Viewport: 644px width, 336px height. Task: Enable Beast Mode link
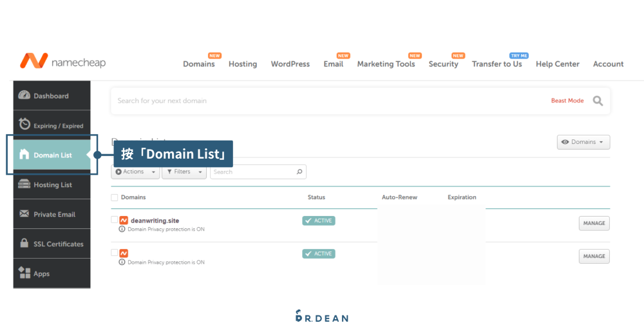(567, 101)
